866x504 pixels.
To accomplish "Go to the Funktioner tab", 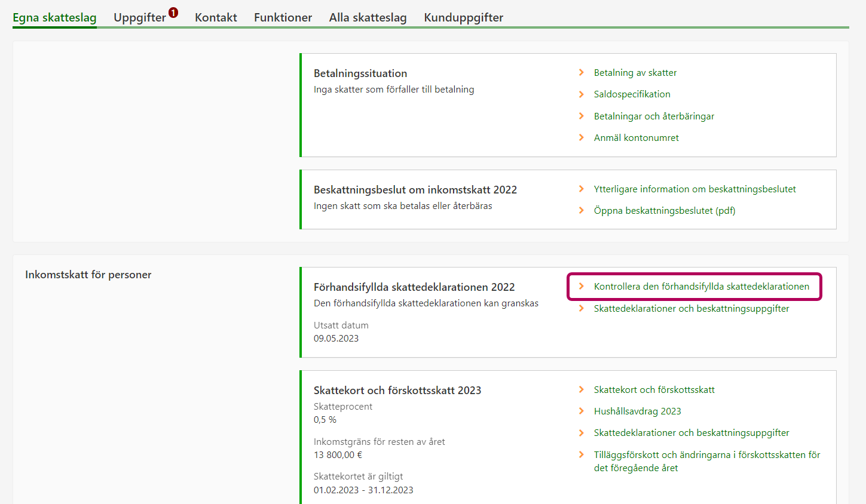I will [x=283, y=18].
